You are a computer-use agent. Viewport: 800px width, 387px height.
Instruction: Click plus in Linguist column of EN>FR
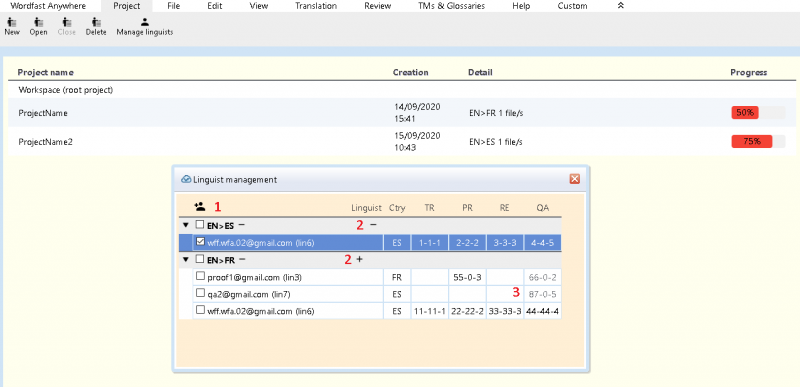(359, 260)
